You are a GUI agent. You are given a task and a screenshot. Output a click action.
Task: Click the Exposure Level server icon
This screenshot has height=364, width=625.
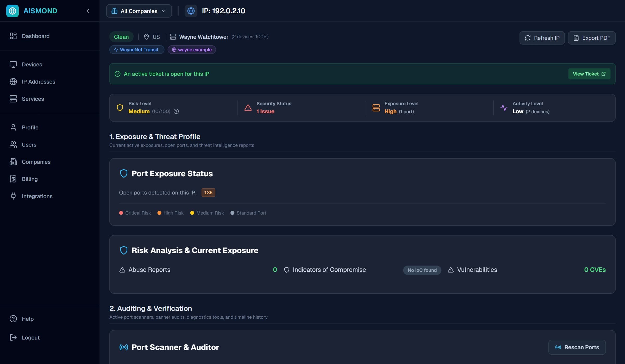tap(376, 108)
